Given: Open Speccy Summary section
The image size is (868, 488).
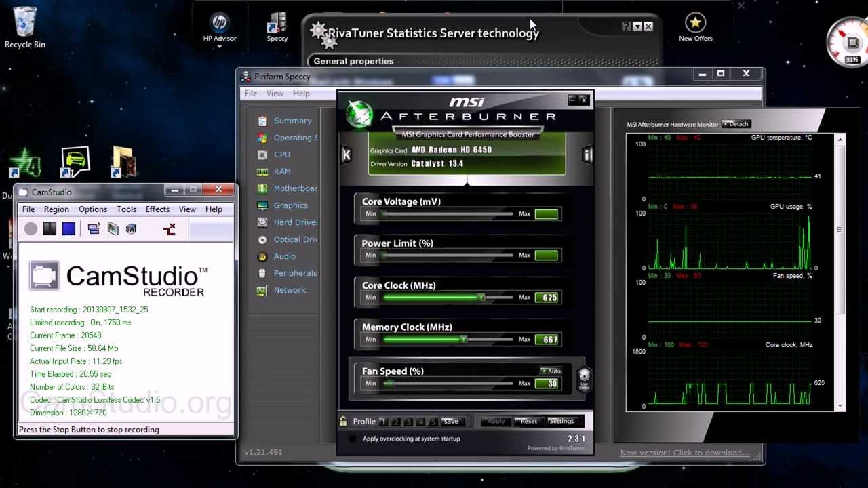Looking at the screenshot, I should 284,121.
